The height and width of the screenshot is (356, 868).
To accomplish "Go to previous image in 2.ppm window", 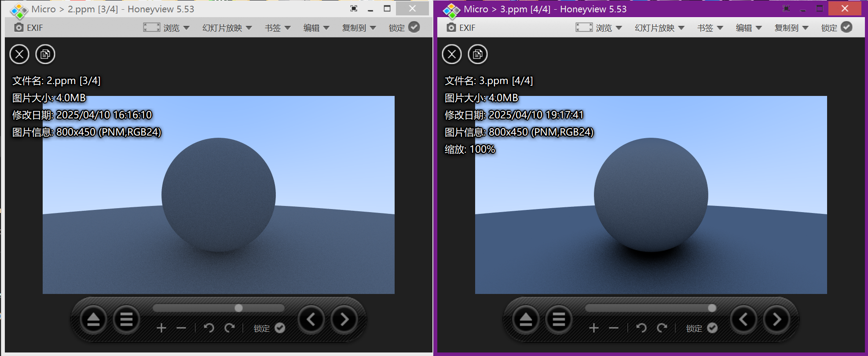I will [x=311, y=319].
